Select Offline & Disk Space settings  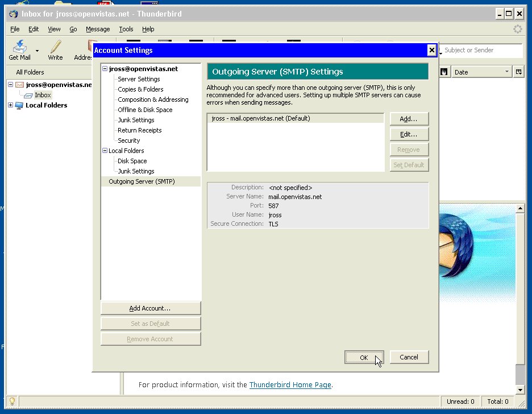[145, 110]
